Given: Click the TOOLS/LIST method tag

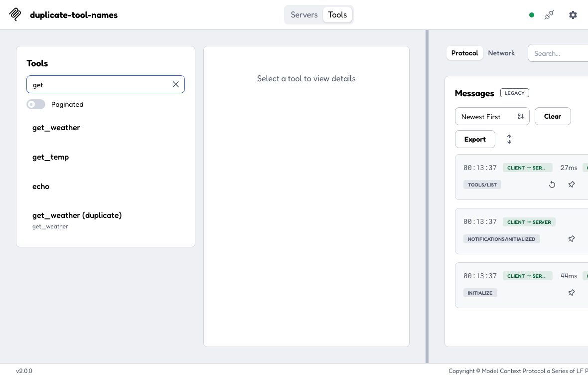Looking at the screenshot, I should pyautogui.click(x=482, y=185).
